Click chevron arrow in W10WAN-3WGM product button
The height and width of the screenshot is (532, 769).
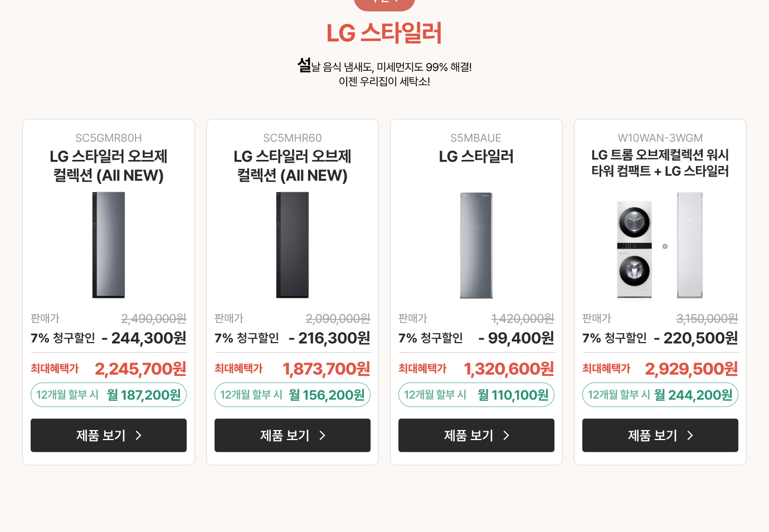690,436
